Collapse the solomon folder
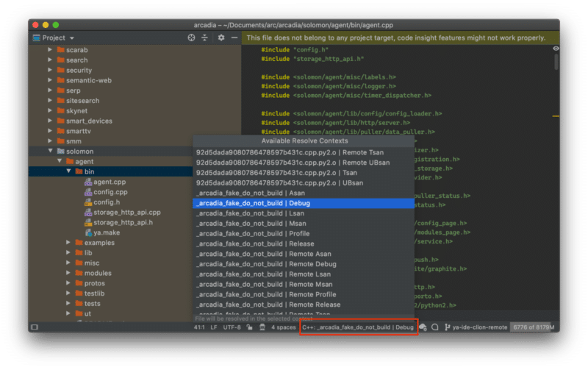Screen dimensions: 588x370 pos(51,152)
